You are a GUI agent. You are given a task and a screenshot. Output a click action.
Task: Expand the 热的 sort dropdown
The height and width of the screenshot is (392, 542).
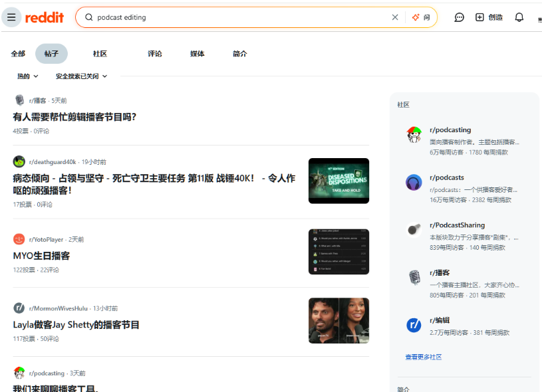point(28,76)
